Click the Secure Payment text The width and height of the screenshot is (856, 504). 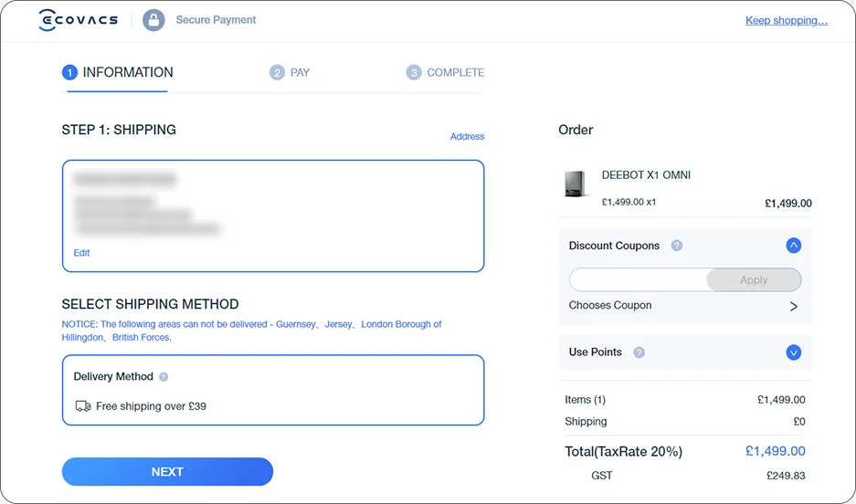tap(216, 20)
